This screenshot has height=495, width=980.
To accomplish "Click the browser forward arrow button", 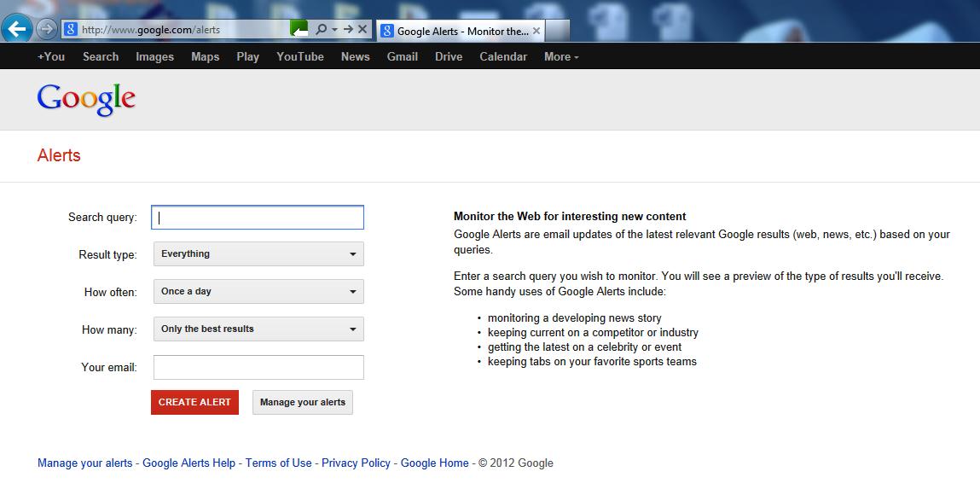I will point(46,29).
